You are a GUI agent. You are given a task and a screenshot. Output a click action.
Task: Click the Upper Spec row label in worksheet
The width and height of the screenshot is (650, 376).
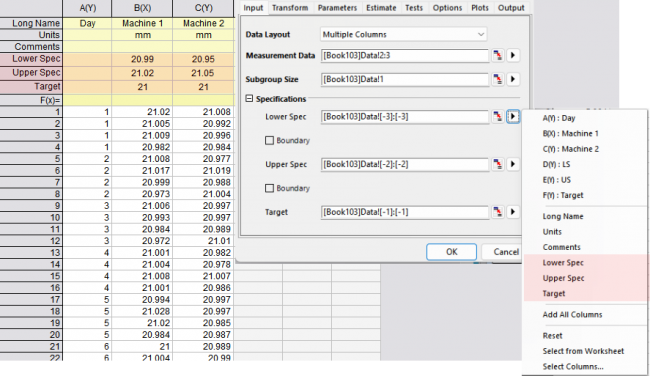31,73
